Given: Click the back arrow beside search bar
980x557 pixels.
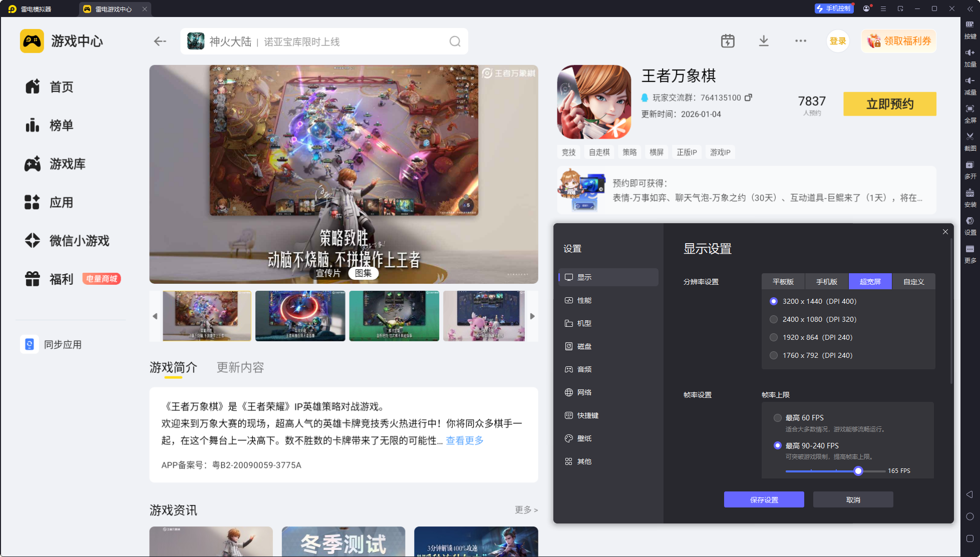Looking at the screenshot, I should (x=160, y=42).
